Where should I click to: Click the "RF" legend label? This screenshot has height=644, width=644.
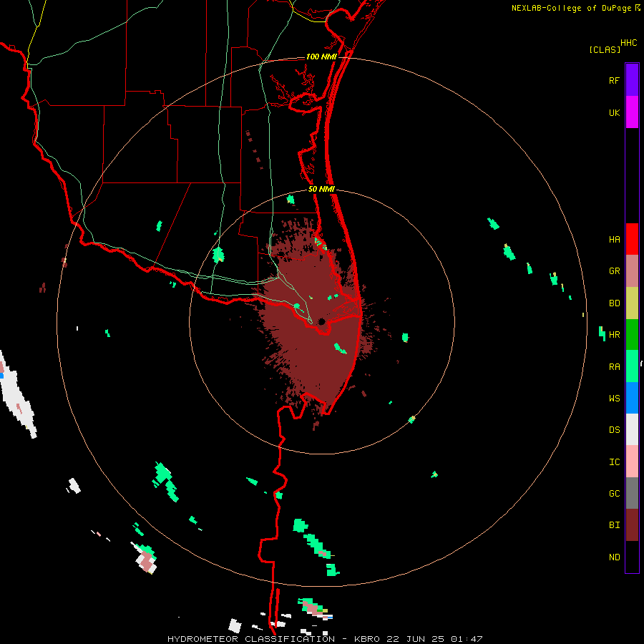tap(614, 80)
